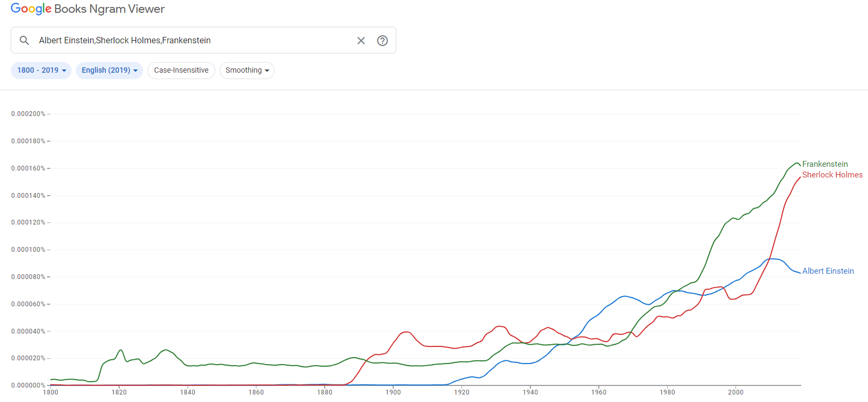Toggle the Case-Insensitive option
This screenshot has height=402, width=868.
[181, 70]
